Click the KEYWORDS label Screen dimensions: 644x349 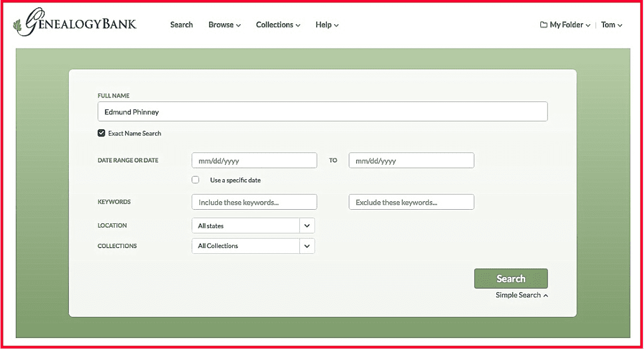click(114, 202)
